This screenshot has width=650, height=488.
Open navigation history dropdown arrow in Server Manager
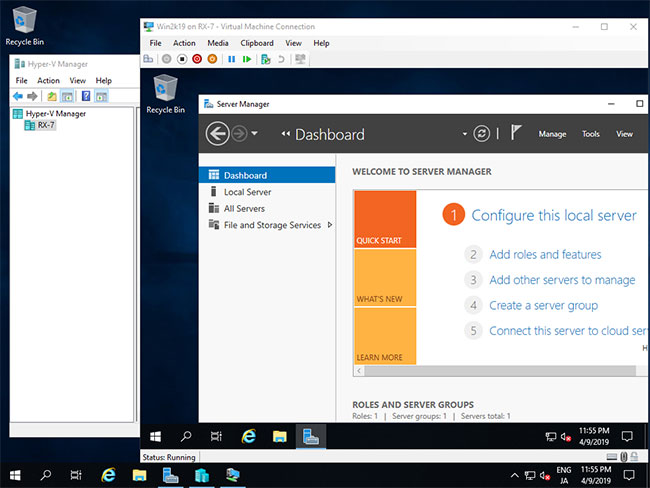pos(255,134)
